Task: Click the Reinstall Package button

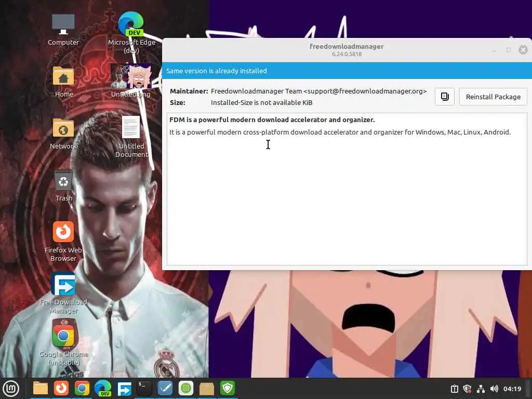Action: [493, 97]
